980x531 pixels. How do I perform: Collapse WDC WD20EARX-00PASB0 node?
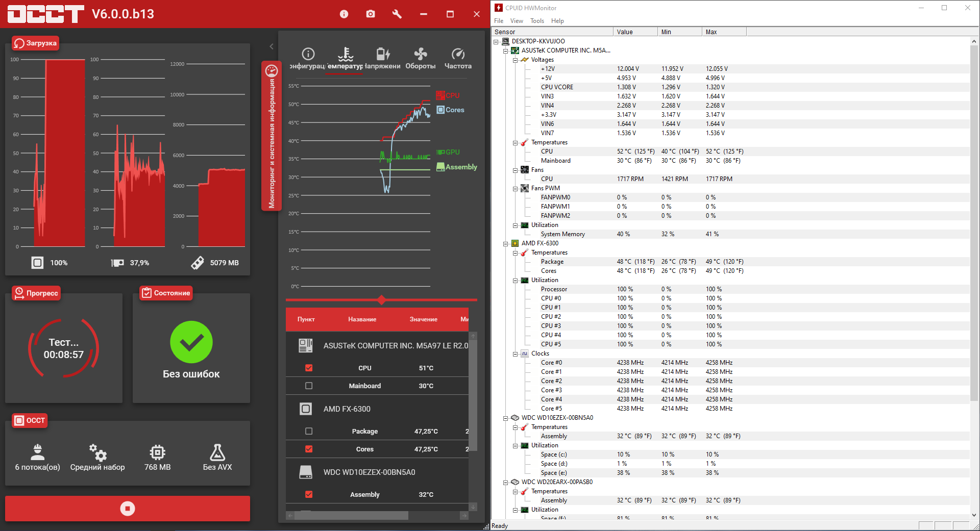[x=506, y=483]
